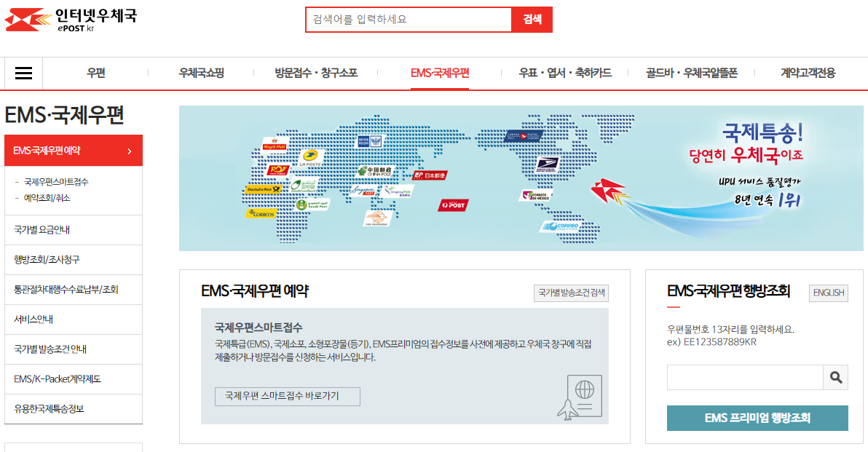The width and height of the screenshot is (868, 452).
Task: Click the EMS·국제우편 sidebar title
Action: [x=64, y=115]
